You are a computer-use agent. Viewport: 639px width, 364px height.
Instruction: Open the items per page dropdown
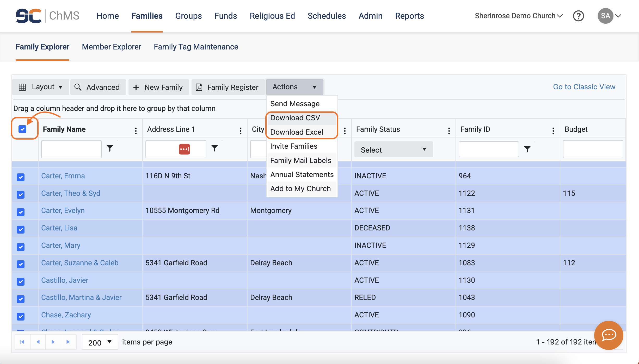click(100, 342)
